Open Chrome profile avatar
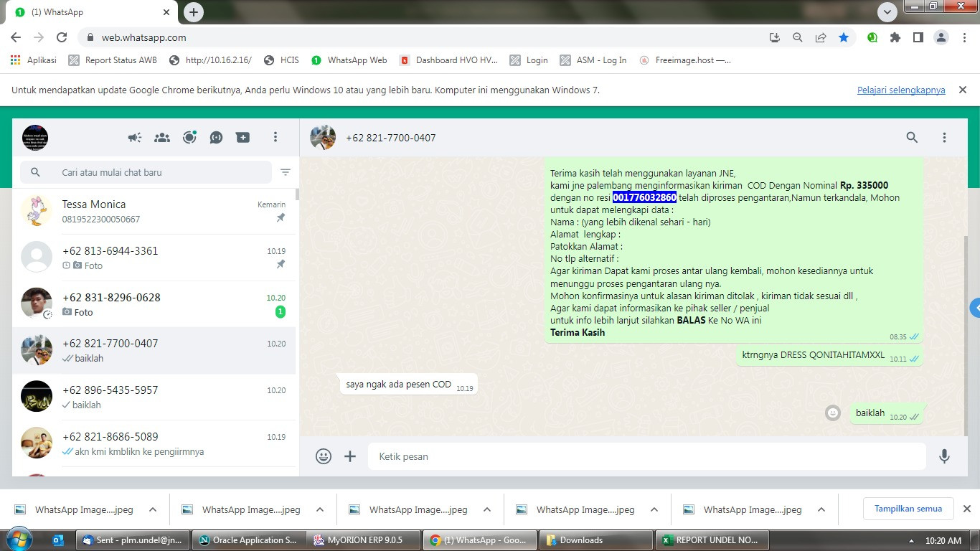 (x=941, y=37)
